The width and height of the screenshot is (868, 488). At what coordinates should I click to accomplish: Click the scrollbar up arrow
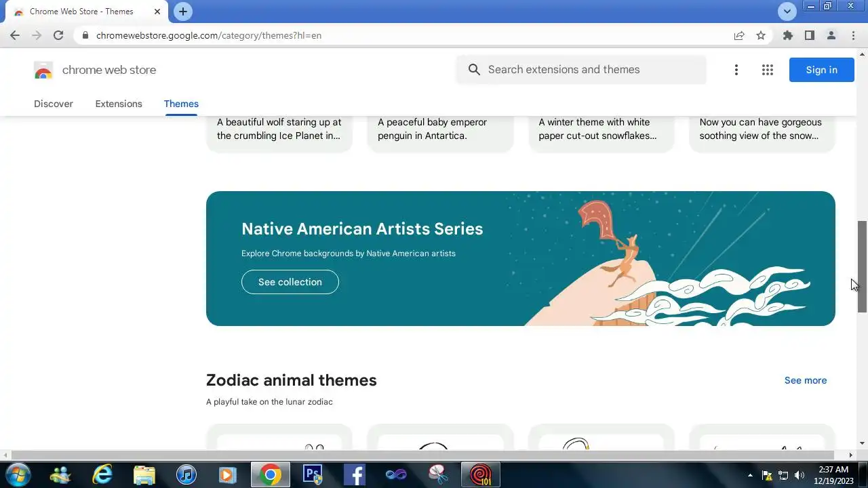coord(863,53)
